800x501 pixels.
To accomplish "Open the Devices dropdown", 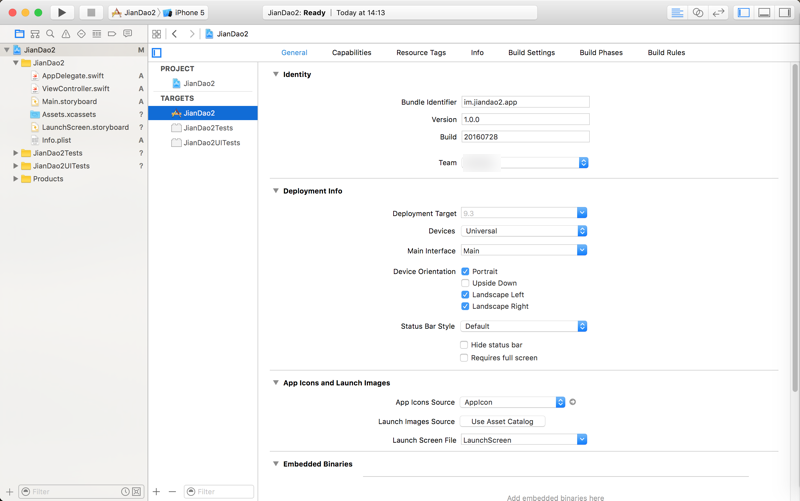I will point(524,231).
